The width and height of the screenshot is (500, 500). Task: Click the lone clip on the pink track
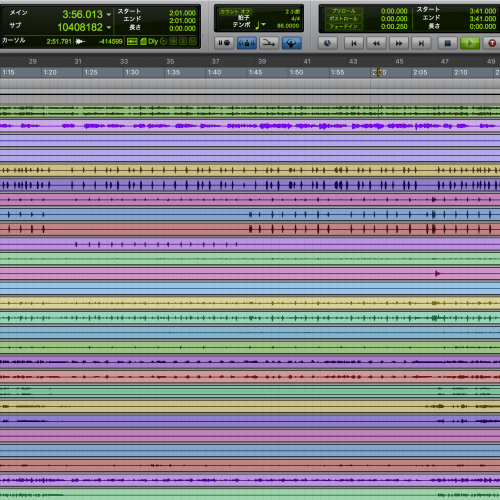(x=438, y=274)
